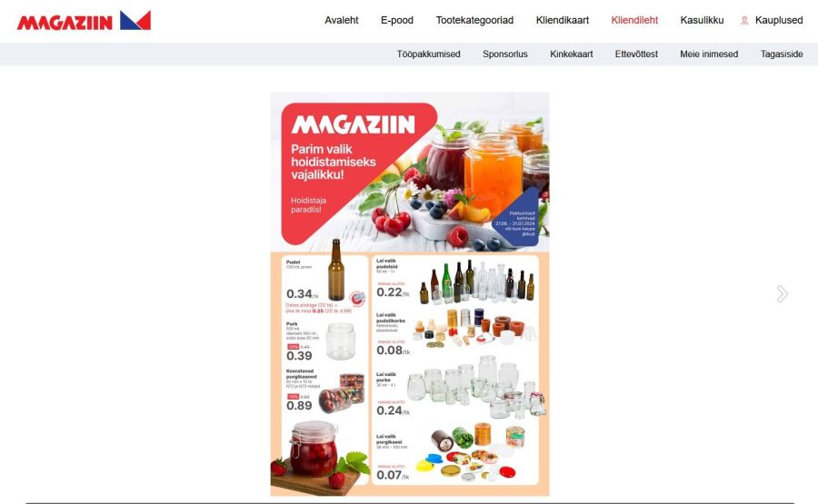The width and height of the screenshot is (818, 504).
Task: Click the strawberry jam jar picture
Action: click(314, 450)
